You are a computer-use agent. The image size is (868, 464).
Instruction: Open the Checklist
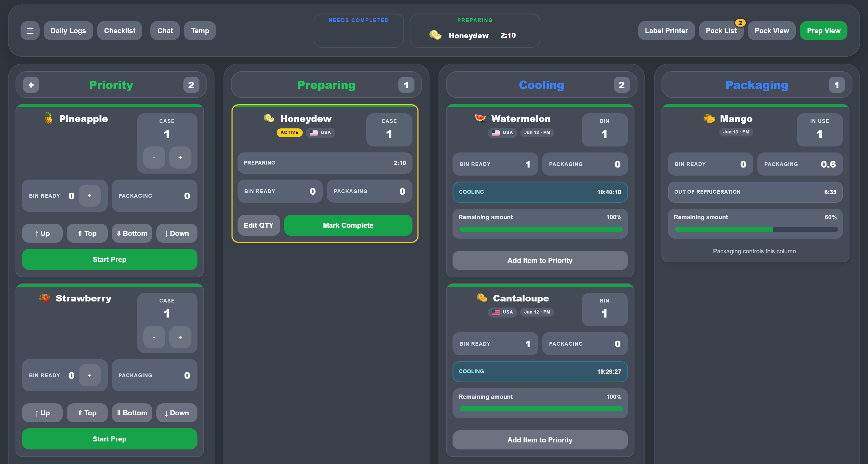[x=120, y=31]
